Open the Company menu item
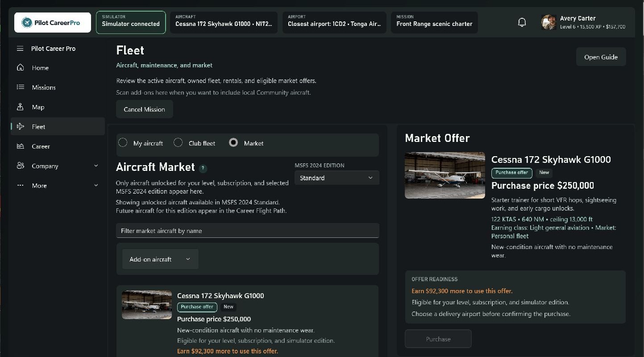 (x=58, y=166)
